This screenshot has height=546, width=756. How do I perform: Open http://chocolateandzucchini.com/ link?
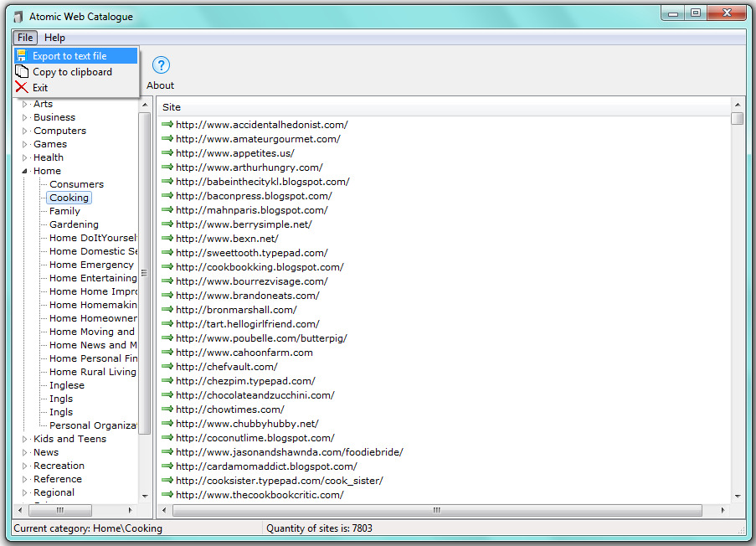pyautogui.click(x=255, y=395)
